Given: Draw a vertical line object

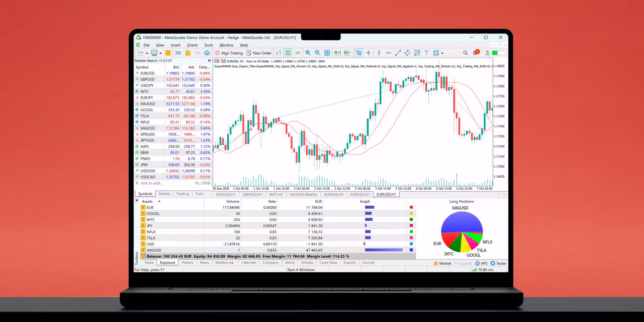Looking at the screenshot, I should coord(379,53).
